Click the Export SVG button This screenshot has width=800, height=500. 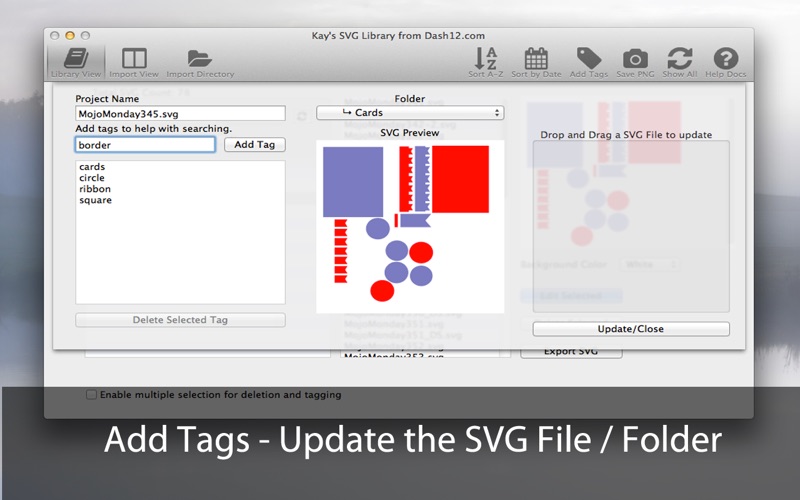pos(571,352)
